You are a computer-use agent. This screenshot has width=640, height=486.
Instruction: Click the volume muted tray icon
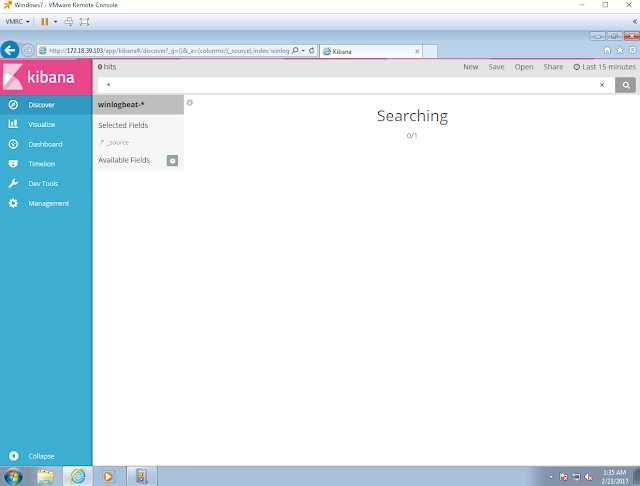tap(589, 477)
